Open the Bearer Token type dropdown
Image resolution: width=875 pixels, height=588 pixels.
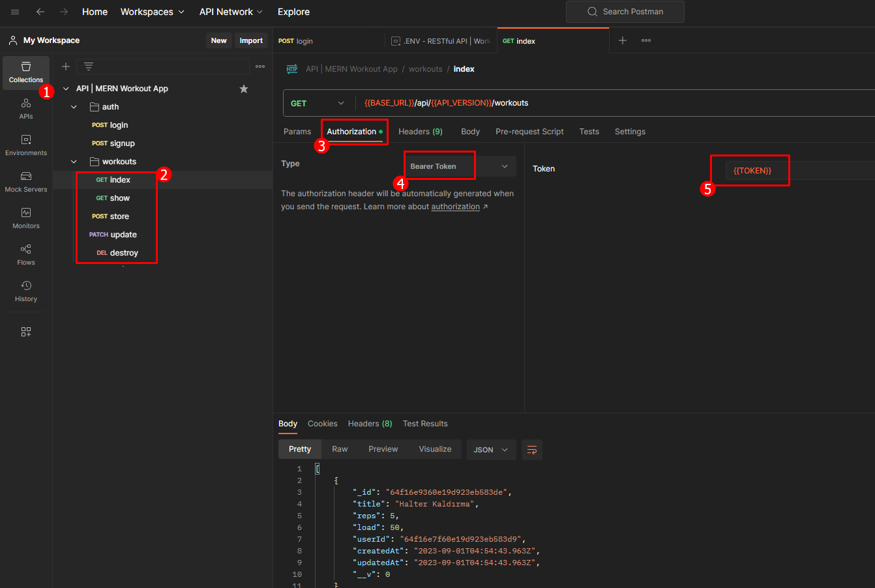pos(460,166)
